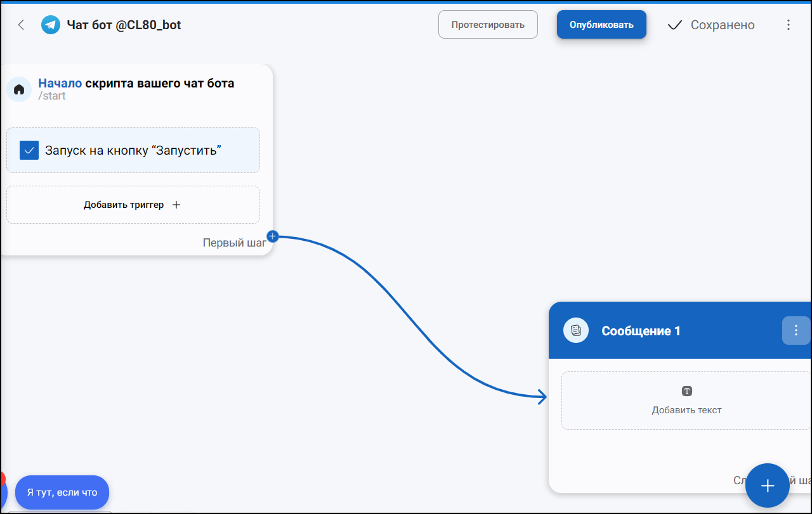Screen dimensions: 812x514
Task: Click the Добавить триггер button
Action: (133, 205)
